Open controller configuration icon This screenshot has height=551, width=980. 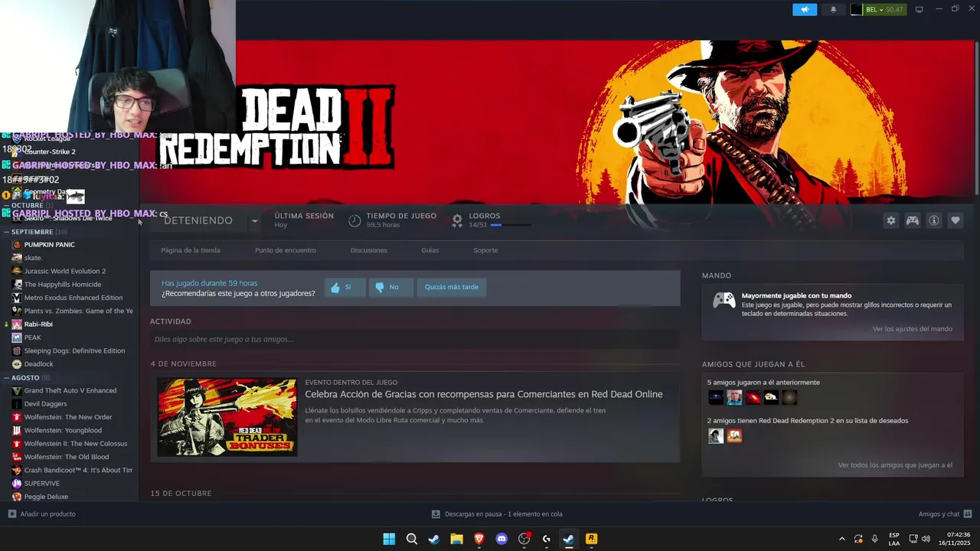pos(913,220)
